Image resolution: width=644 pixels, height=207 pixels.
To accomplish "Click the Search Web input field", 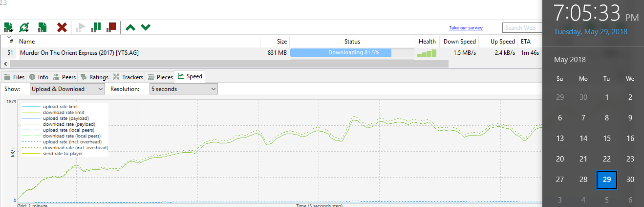I will point(522,28).
